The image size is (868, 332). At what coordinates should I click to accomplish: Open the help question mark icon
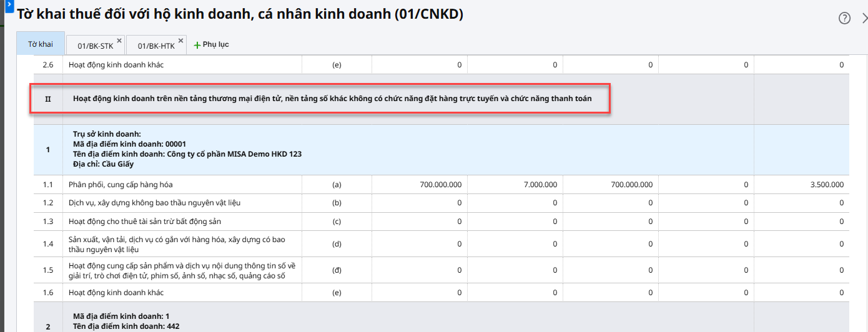tap(844, 18)
